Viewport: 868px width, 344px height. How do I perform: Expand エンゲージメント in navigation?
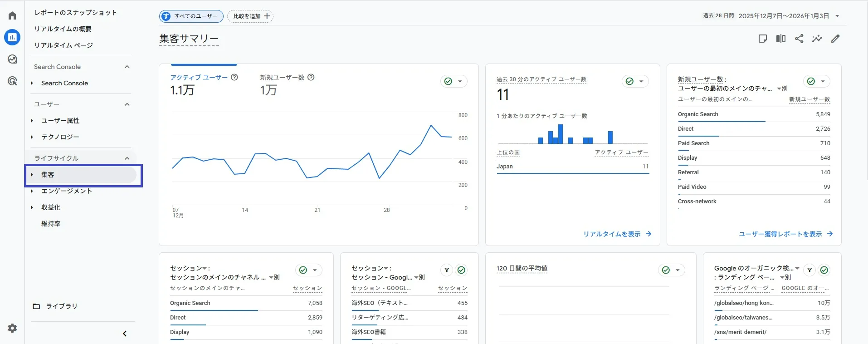tap(32, 191)
